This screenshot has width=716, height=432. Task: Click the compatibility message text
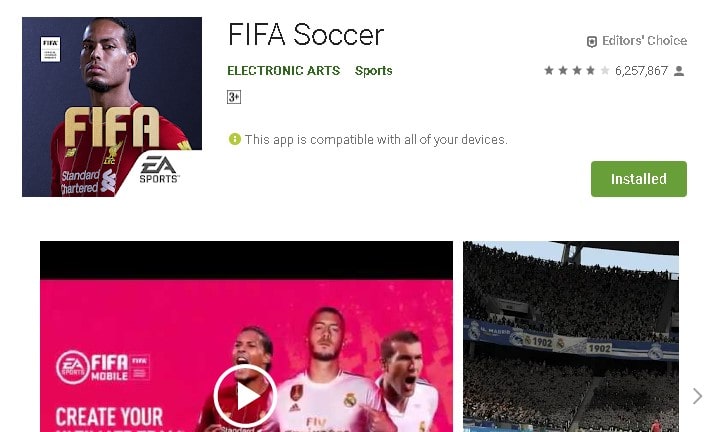[376, 139]
